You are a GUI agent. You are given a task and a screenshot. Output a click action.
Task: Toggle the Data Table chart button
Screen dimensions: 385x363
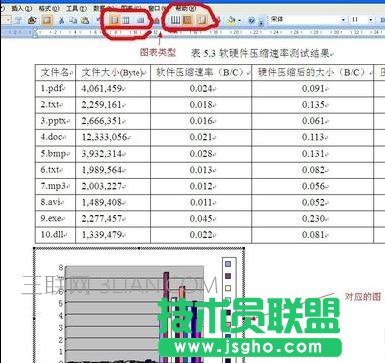pos(141,20)
